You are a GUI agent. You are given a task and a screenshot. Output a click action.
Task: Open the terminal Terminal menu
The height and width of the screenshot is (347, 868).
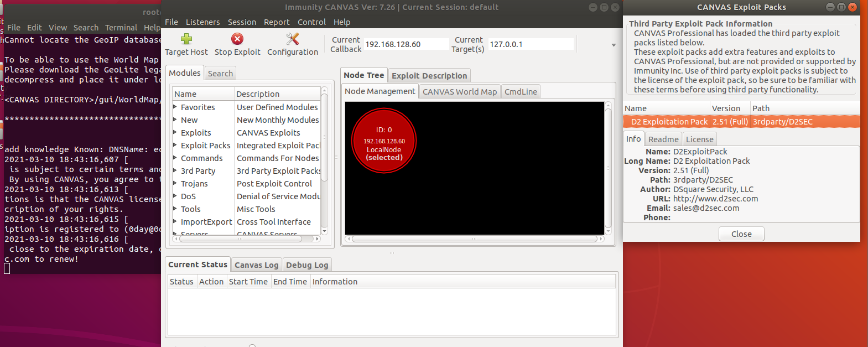pos(121,28)
